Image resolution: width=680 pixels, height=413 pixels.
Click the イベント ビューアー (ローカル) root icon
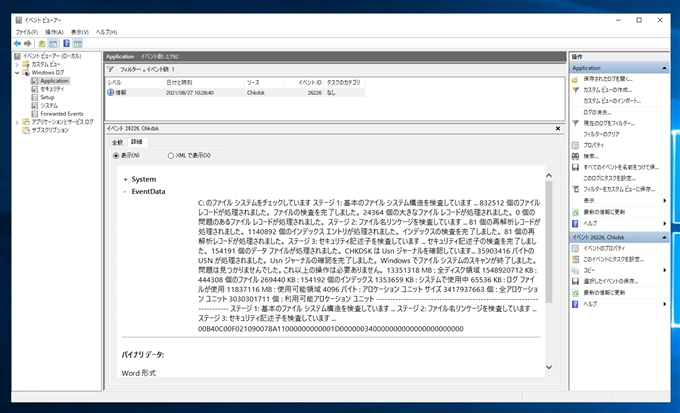[18, 56]
